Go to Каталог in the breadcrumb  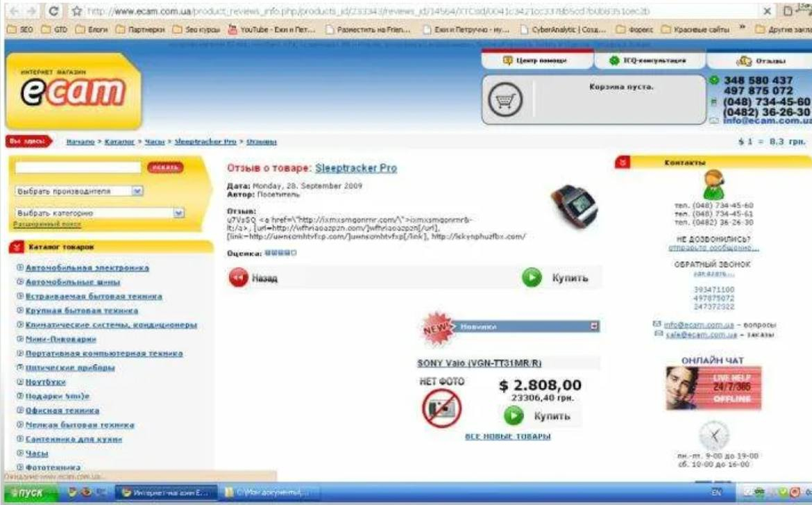coord(119,142)
